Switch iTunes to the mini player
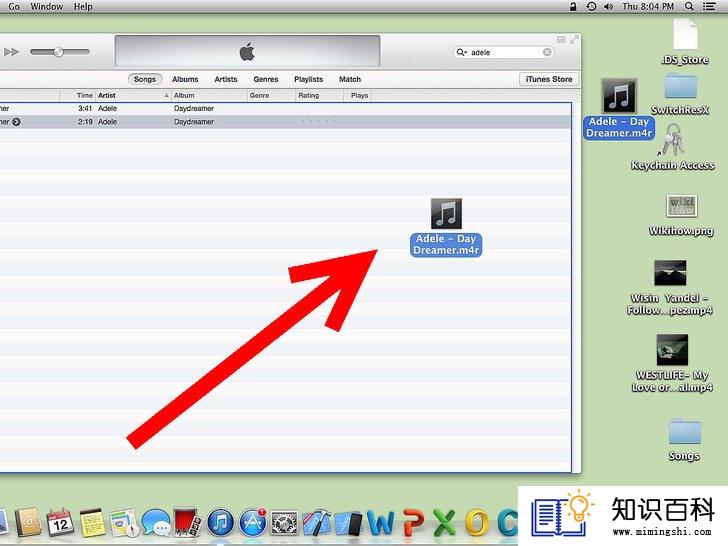Image resolution: width=728 pixels, height=546 pixels. (x=561, y=40)
